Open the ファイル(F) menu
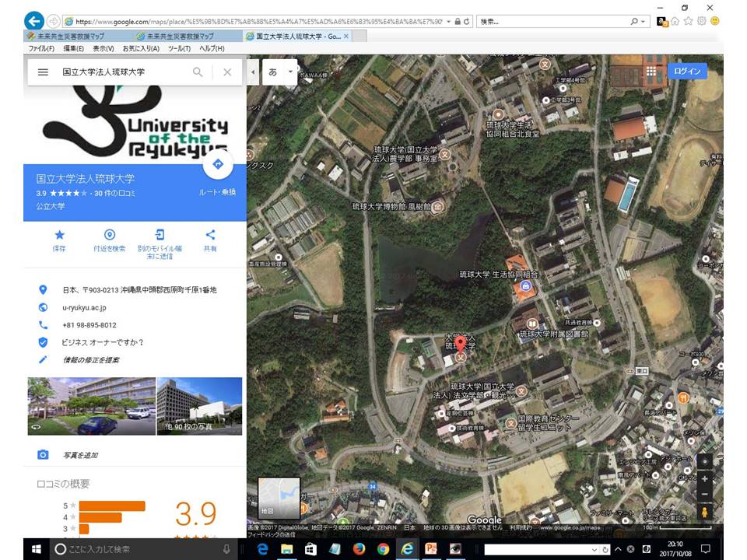 (41, 48)
